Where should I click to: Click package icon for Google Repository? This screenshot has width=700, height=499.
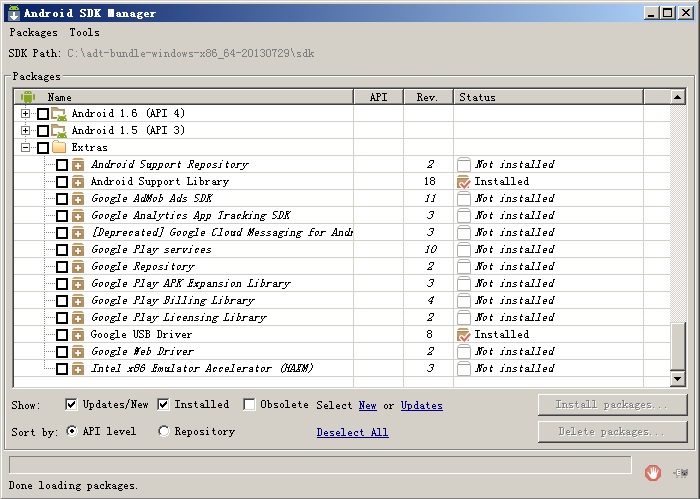point(78,266)
